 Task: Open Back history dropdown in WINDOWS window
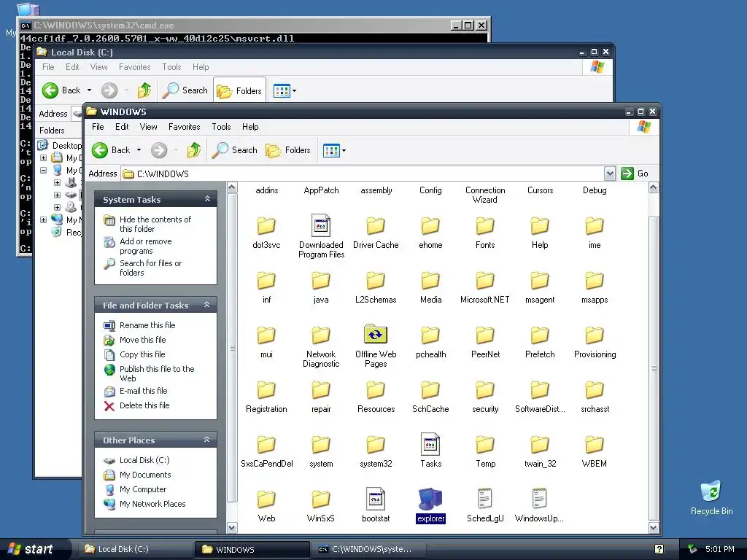(139, 150)
